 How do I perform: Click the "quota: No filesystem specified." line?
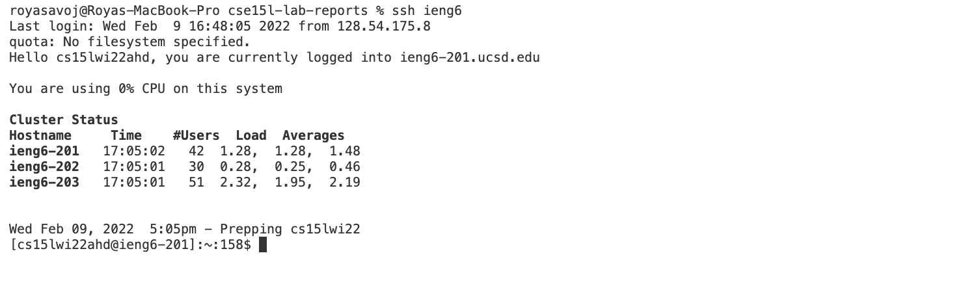pos(129,42)
